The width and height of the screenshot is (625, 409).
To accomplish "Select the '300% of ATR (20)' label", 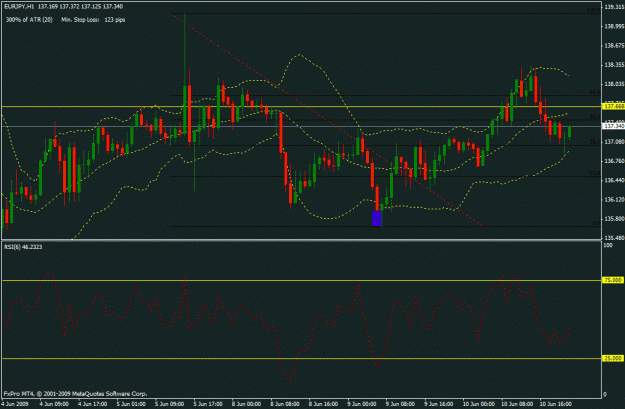I will tap(29, 20).
